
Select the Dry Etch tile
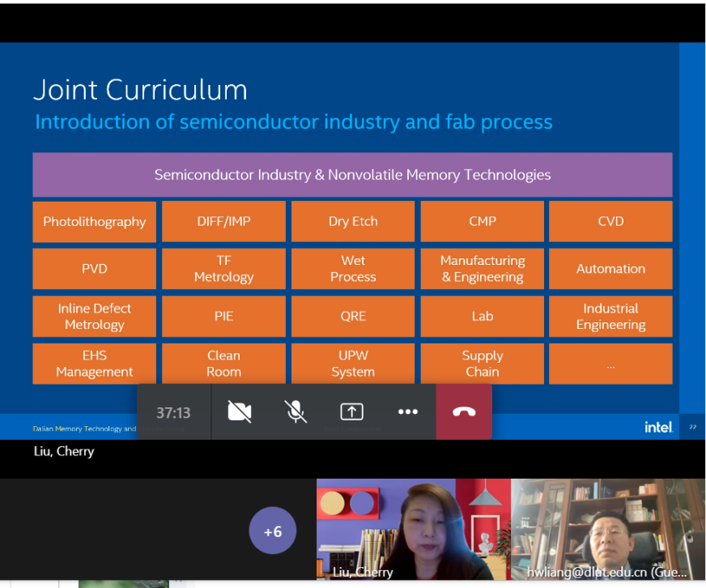[353, 222]
